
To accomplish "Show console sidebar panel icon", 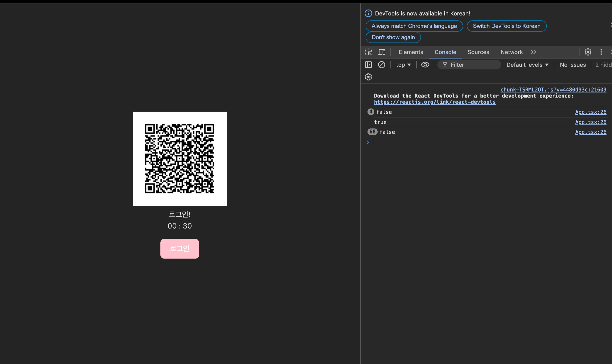I will click(368, 65).
